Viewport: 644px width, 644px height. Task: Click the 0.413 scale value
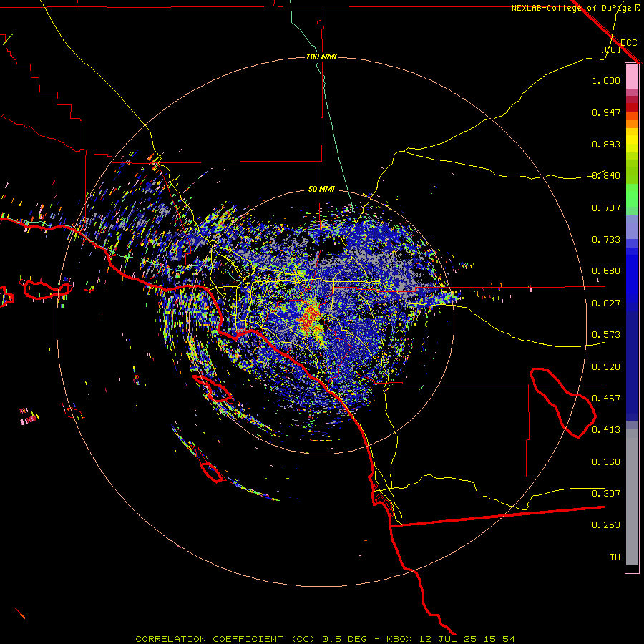click(x=606, y=430)
